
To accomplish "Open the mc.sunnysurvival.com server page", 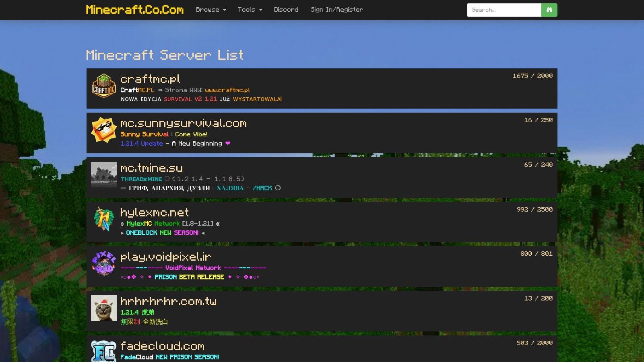I will [x=183, y=123].
